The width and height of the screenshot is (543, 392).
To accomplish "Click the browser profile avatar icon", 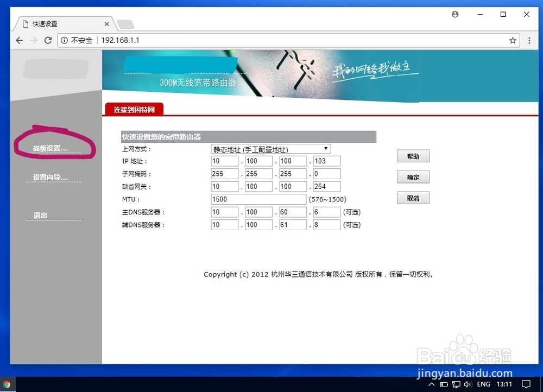I will click(454, 14).
